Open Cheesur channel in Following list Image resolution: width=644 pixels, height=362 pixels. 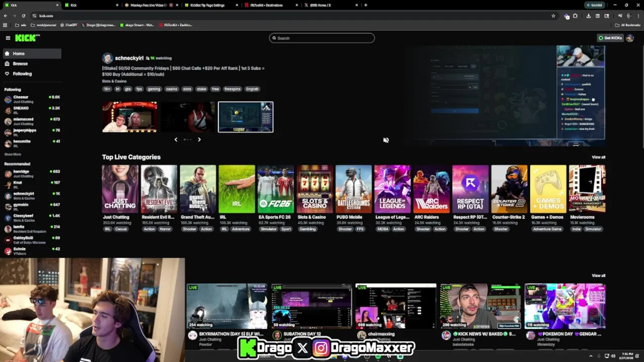(31, 99)
